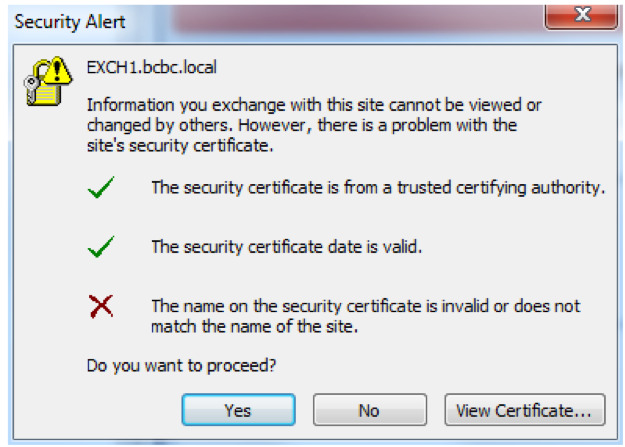Select the EXCH1.bcbc.local server name text
625x447 pixels.
click(x=152, y=67)
